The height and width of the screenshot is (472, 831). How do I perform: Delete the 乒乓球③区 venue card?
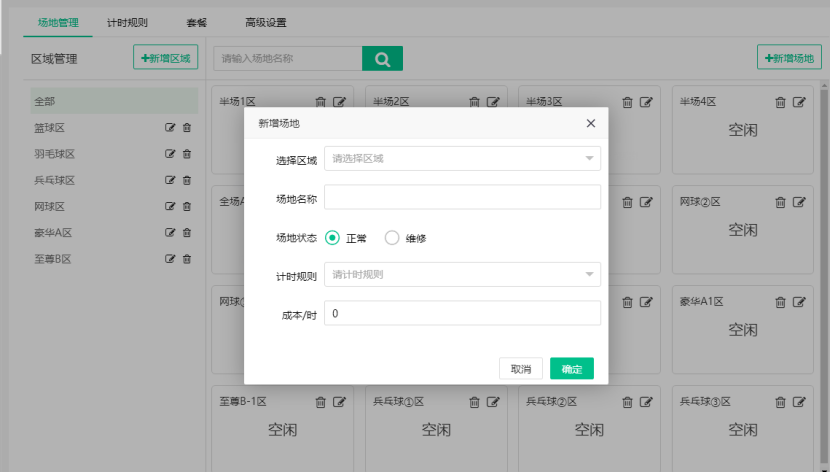[x=780, y=402]
